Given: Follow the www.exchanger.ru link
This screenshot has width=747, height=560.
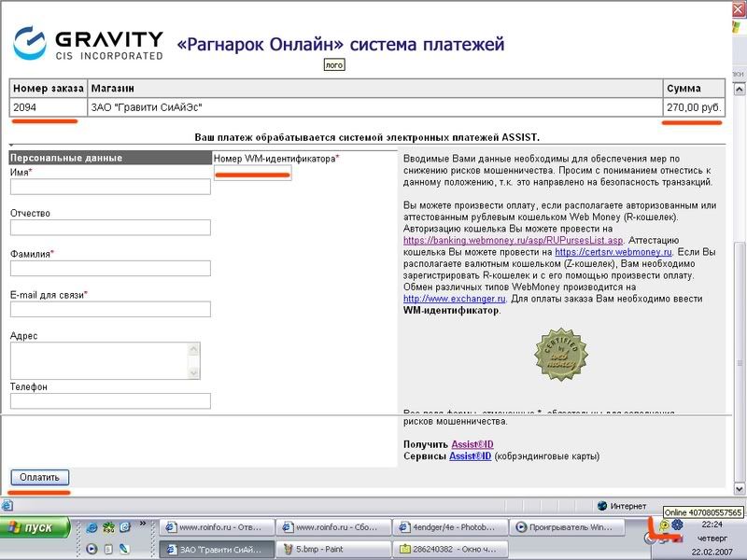Looking at the screenshot, I should tap(455, 299).
